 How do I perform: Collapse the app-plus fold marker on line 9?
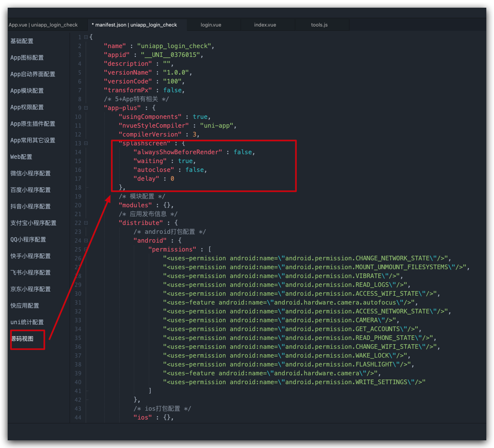click(86, 108)
